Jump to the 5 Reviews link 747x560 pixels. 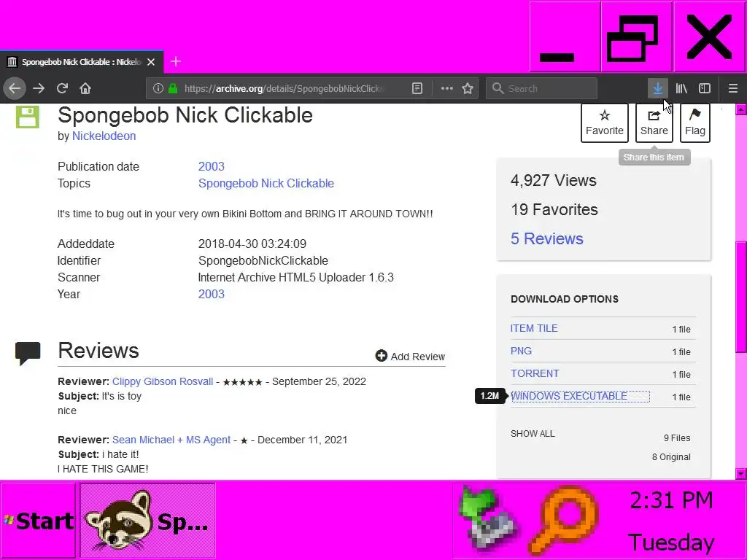tap(547, 238)
